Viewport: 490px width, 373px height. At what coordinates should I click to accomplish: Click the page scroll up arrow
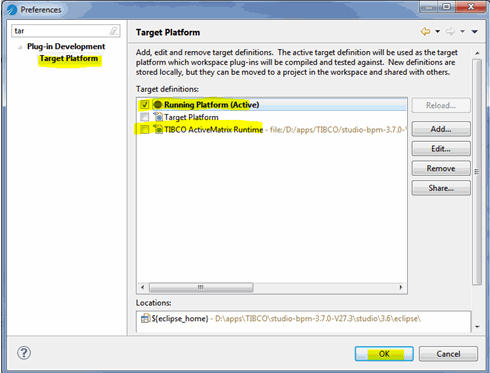pyautogui.click(x=477, y=53)
